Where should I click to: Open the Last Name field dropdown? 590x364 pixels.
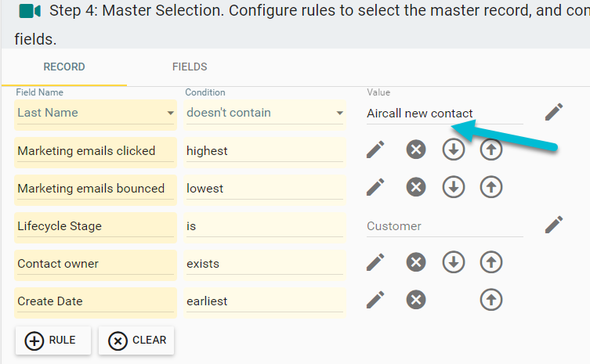pyautogui.click(x=170, y=114)
